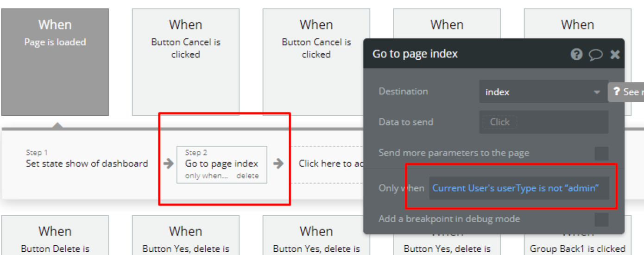The image size is (644, 255).
Task: Enable Send more parameters to the page
Action: [601, 153]
